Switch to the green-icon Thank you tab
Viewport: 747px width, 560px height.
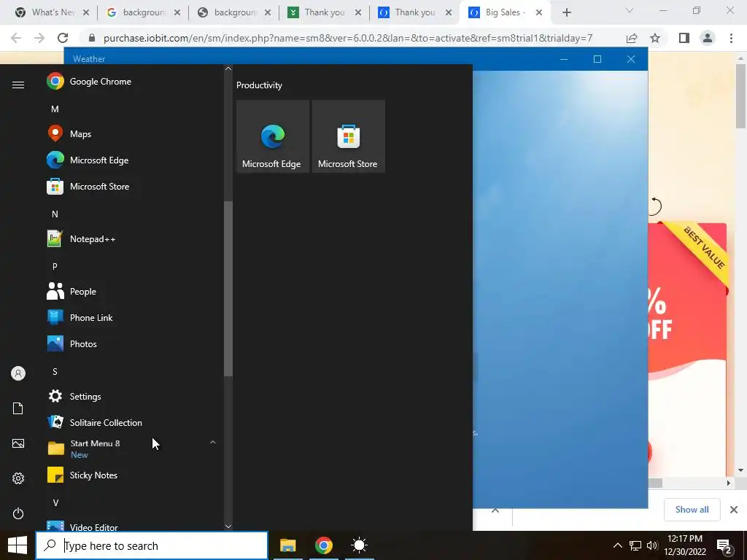coord(324,12)
